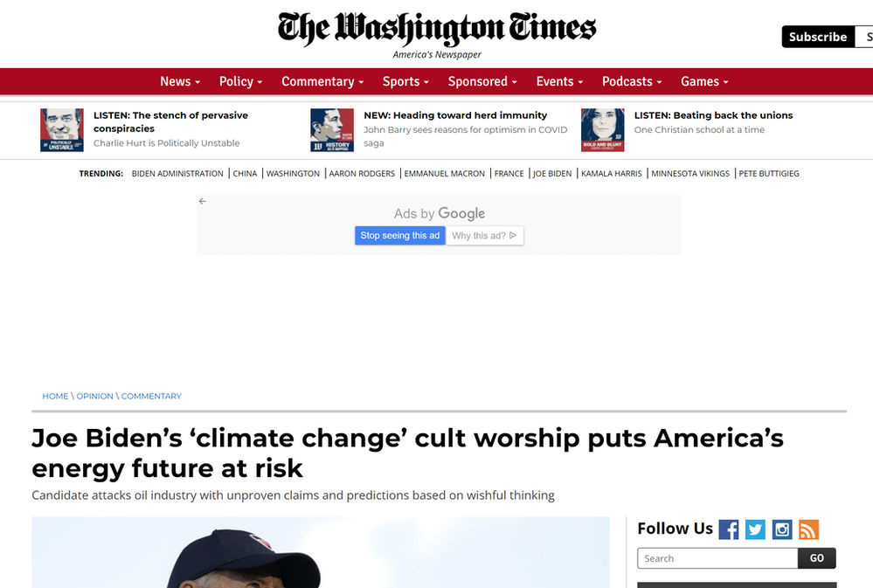
Task: Click the Why this ad? button
Action: [484, 236]
